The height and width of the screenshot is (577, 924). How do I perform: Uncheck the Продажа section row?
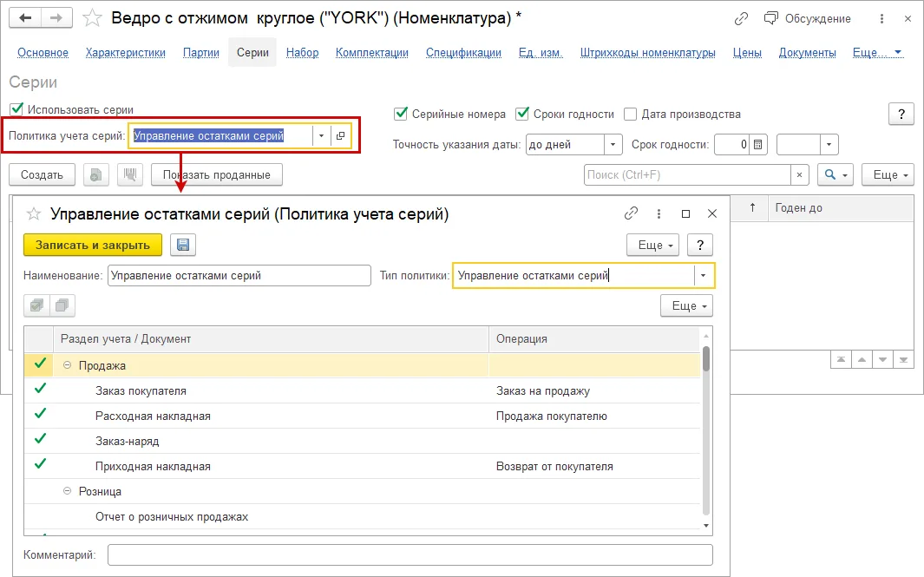(x=40, y=364)
